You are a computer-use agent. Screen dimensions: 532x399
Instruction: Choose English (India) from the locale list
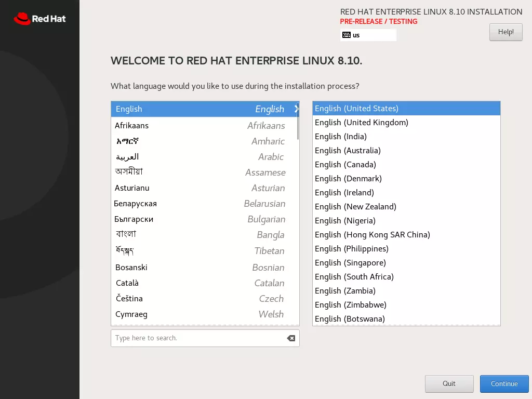pyautogui.click(x=341, y=136)
